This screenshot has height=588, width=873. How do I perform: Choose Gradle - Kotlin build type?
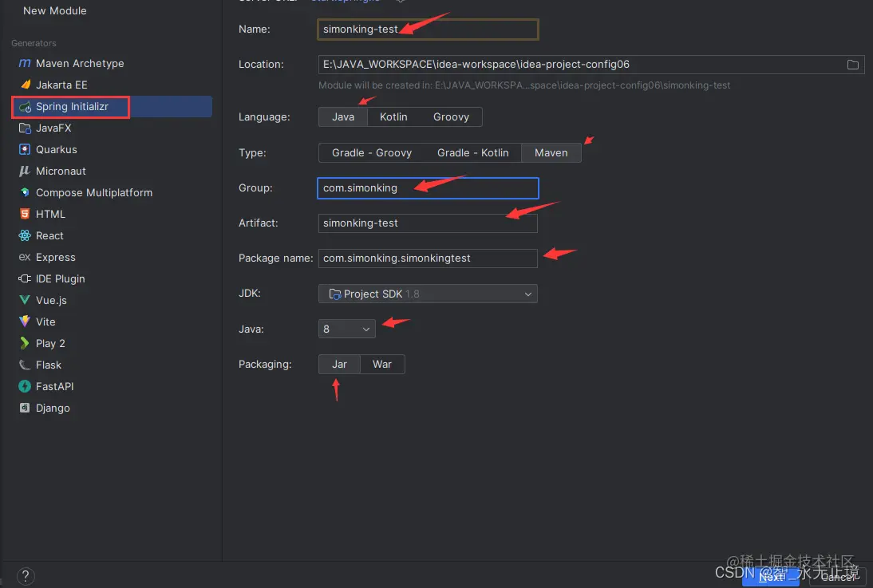click(x=472, y=152)
